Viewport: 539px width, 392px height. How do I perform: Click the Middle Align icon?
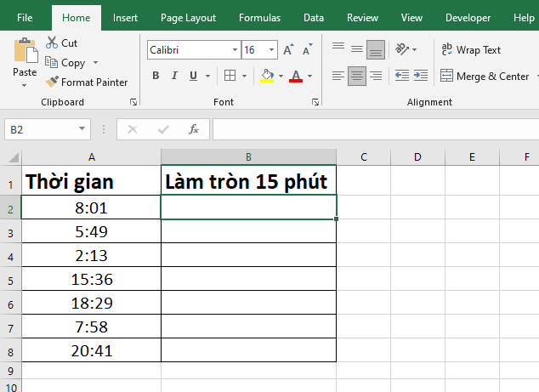[357, 49]
